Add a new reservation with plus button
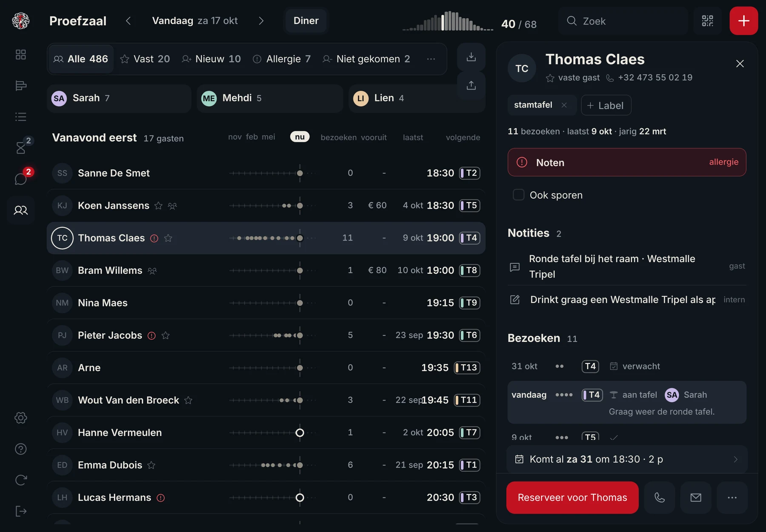The height and width of the screenshot is (532, 766). (x=743, y=21)
